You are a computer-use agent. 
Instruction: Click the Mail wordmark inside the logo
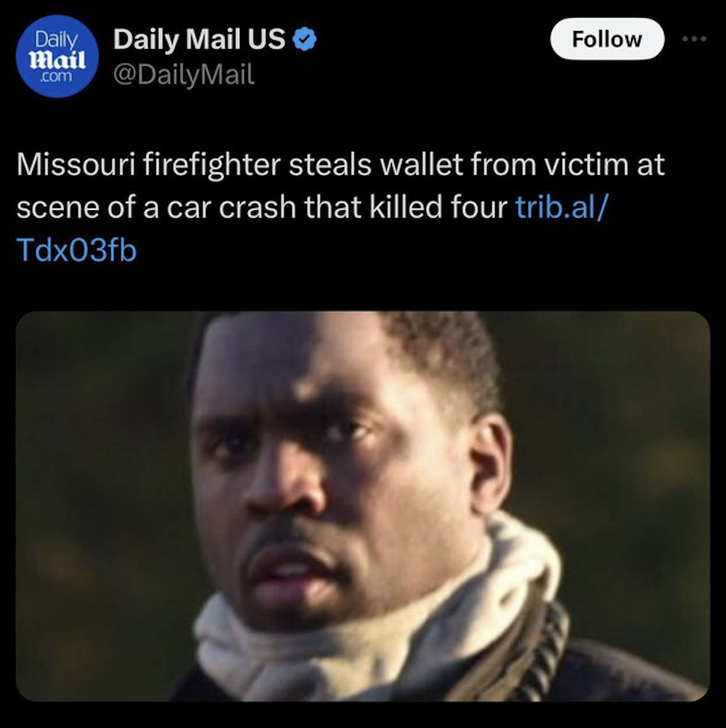(x=58, y=59)
